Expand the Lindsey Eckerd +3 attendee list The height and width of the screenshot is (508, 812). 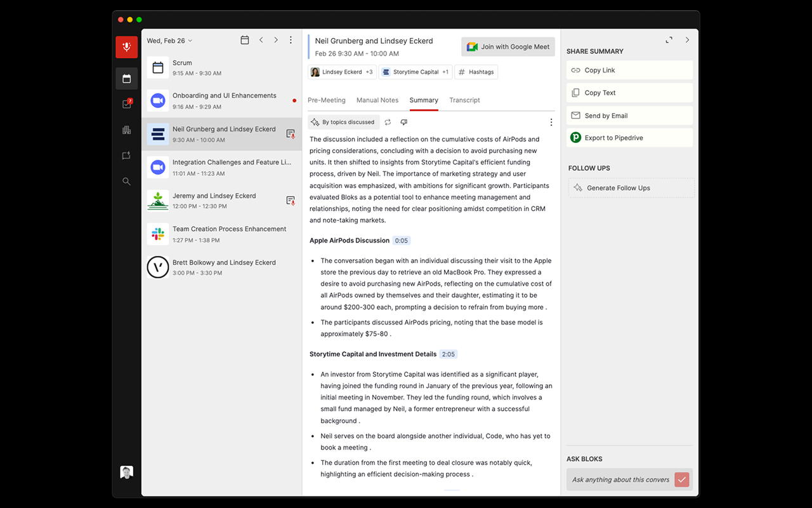pyautogui.click(x=342, y=72)
